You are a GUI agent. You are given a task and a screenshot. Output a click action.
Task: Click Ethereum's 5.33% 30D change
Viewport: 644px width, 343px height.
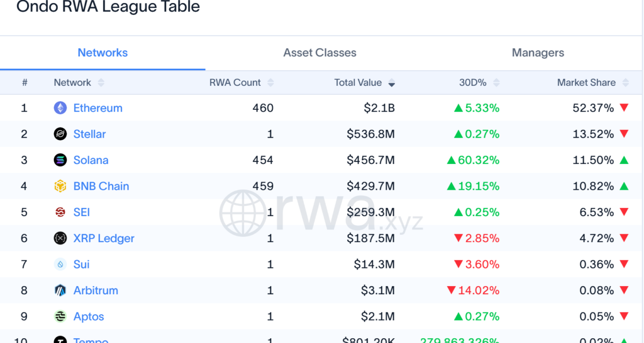(x=477, y=108)
